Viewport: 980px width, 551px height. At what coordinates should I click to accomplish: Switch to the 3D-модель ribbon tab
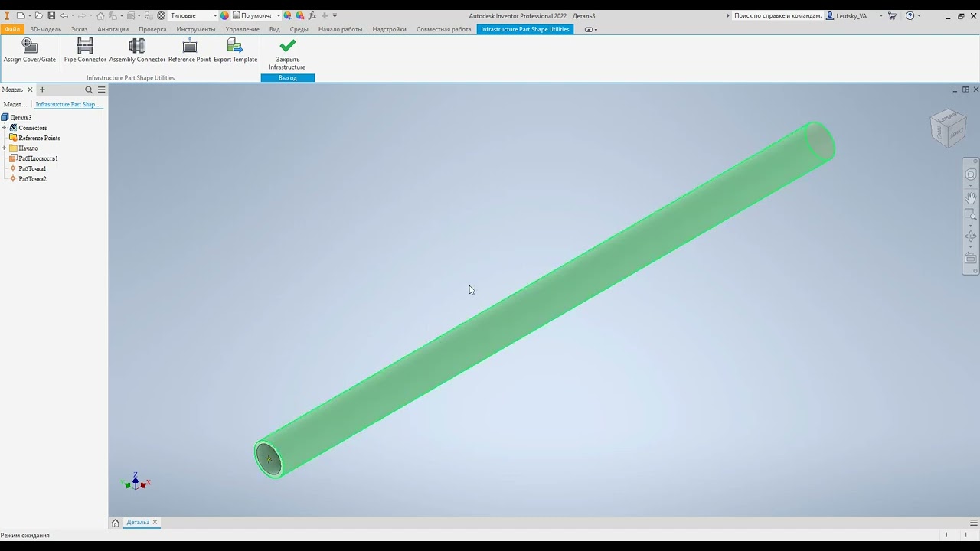click(x=46, y=29)
